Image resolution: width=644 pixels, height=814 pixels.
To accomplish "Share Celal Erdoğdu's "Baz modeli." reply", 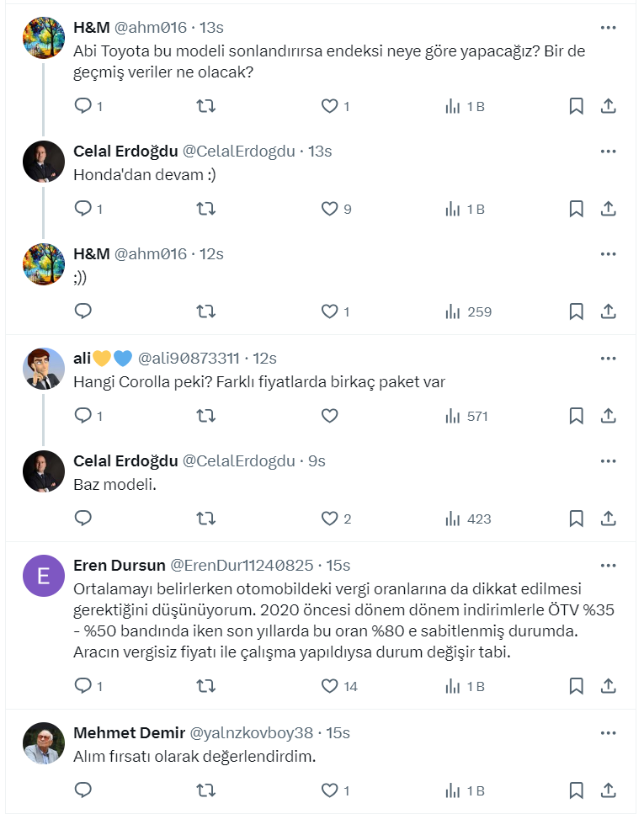I will tap(608, 519).
